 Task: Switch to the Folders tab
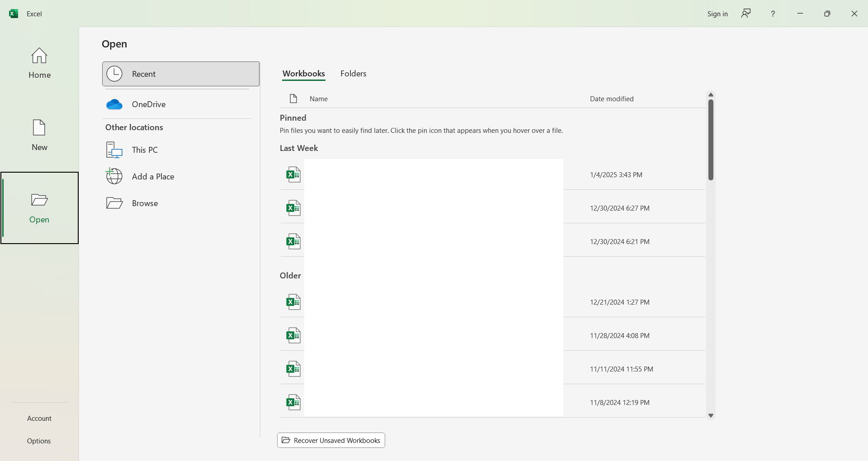click(354, 73)
